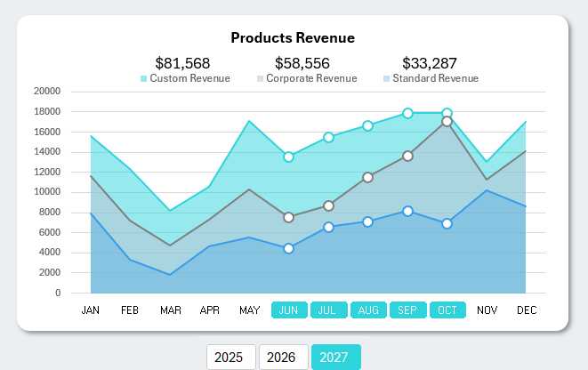The image size is (588, 370).
Task: Deselect the AUG month slicer
Action: pyautogui.click(x=368, y=310)
